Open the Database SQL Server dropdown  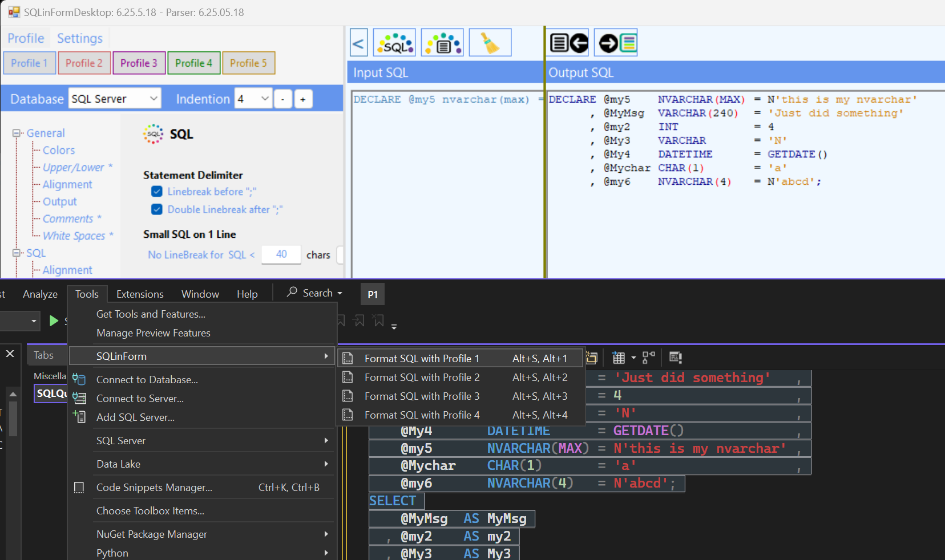(x=115, y=99)
